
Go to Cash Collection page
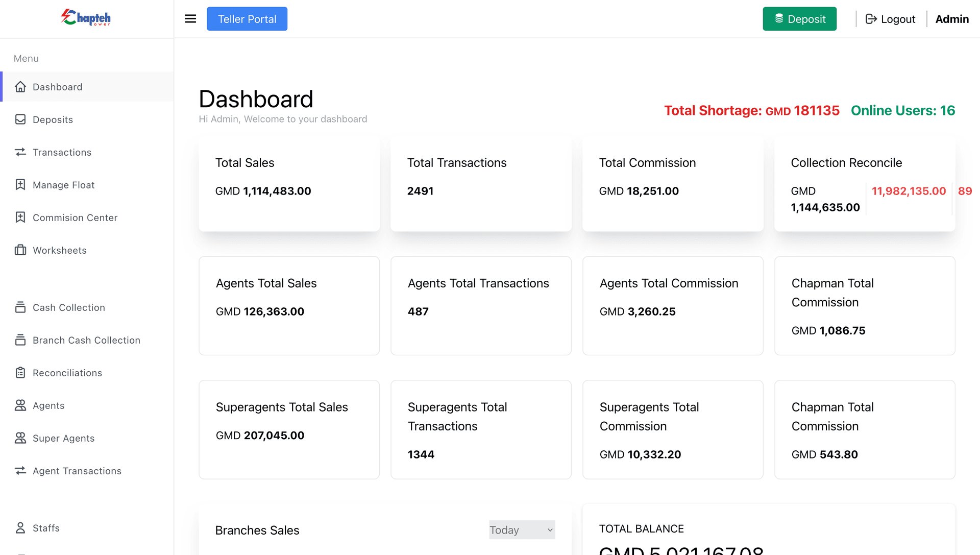pos(69,307)
